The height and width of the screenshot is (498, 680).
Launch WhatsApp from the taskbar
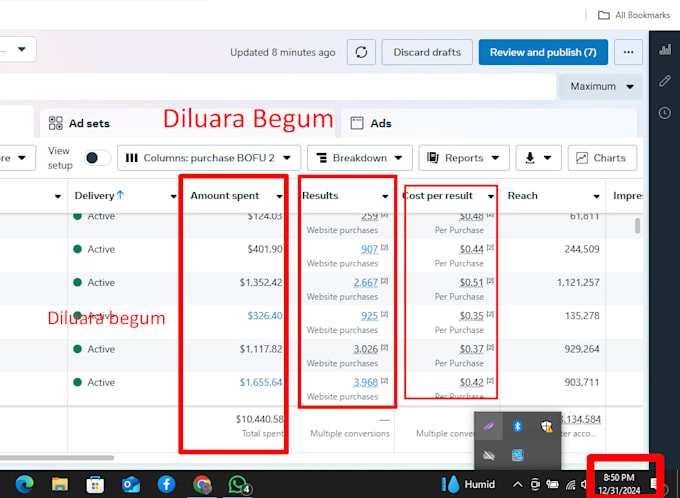pos(238,485)
